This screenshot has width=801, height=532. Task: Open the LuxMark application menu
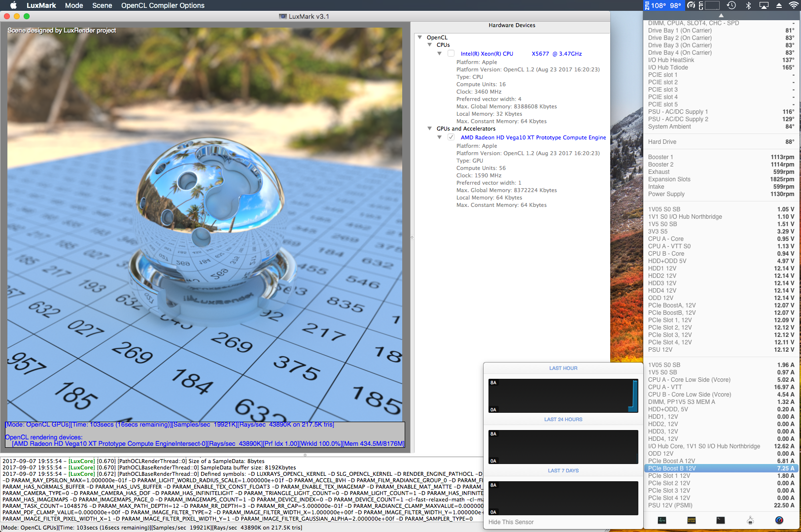click(x=41, y=5)
